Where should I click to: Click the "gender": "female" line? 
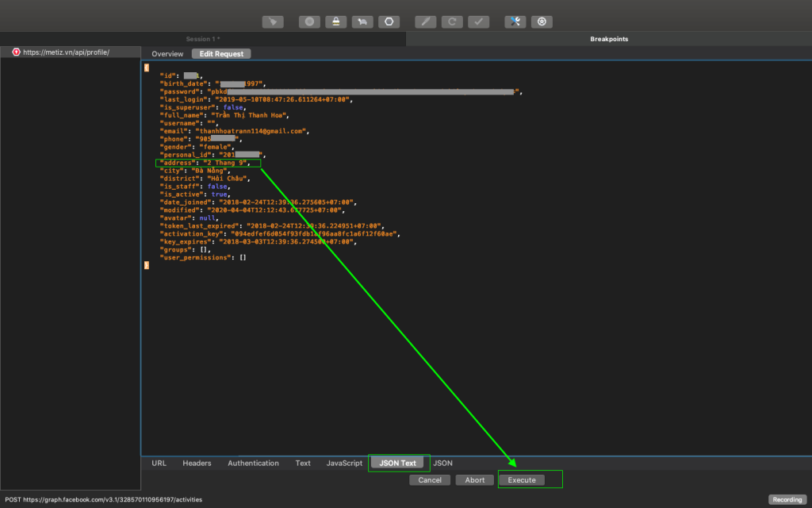(x=197, y=147)
